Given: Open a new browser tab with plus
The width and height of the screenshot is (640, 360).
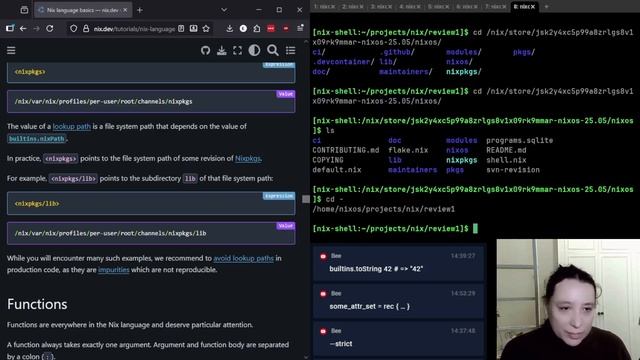Looking at the screenshot, I should point(140,10).
